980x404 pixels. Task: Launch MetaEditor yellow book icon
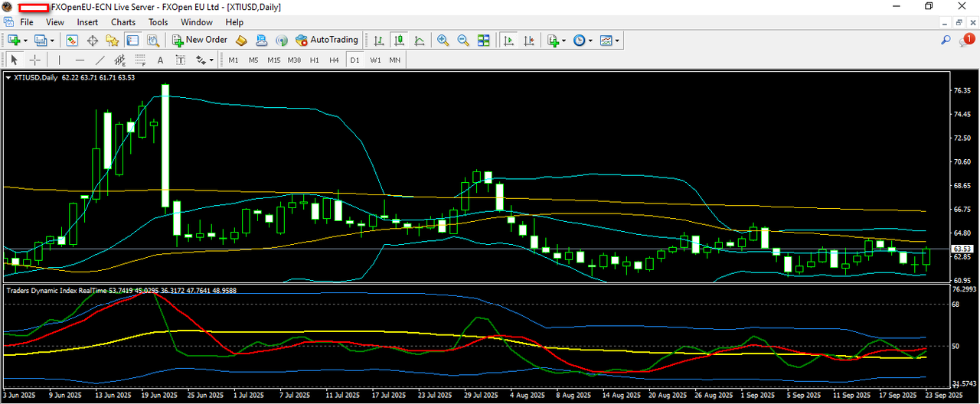(x=241, y=40)
